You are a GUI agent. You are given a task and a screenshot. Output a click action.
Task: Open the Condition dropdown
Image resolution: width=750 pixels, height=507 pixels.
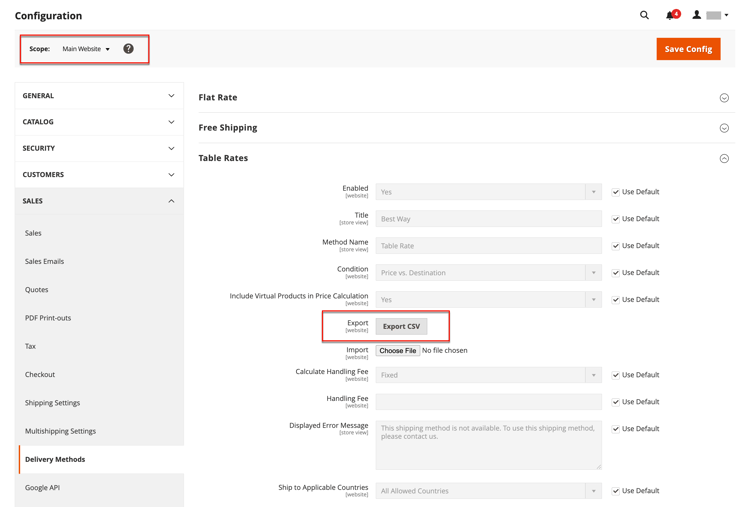point(488,273)
